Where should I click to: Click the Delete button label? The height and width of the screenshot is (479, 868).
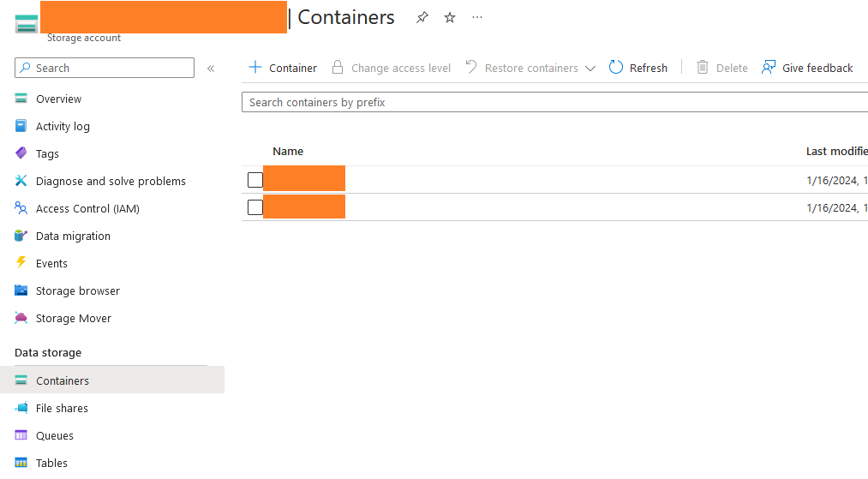(x=732, y=68)
